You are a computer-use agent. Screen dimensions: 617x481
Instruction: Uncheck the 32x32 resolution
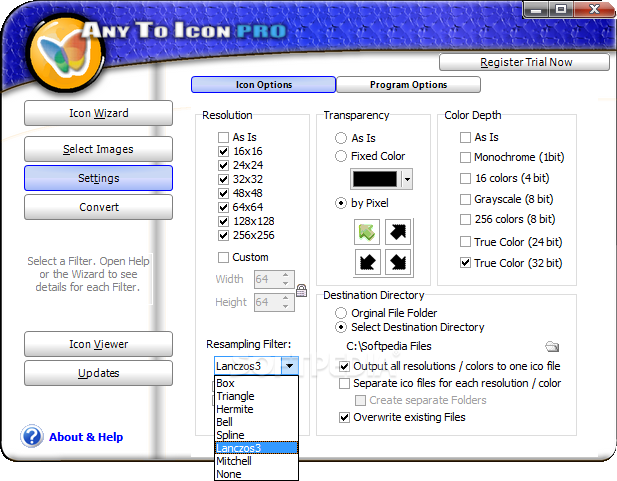click(224, 179)
